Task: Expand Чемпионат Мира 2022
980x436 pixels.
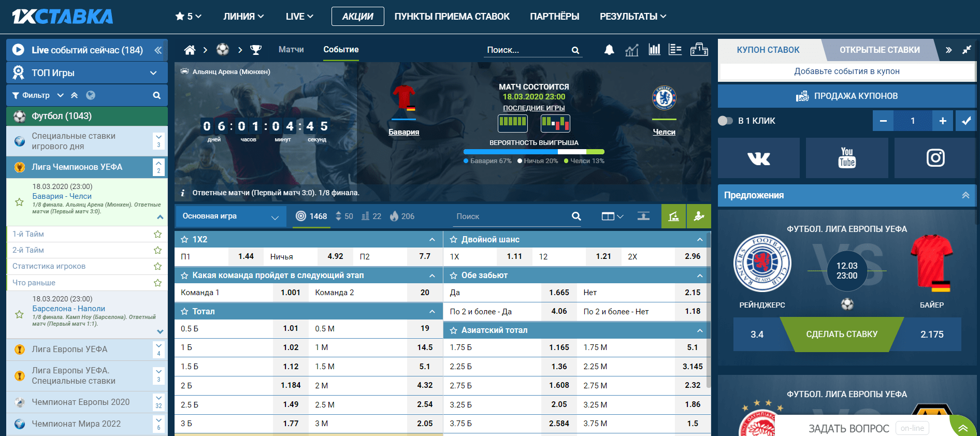Action: [x=158, y=424]
